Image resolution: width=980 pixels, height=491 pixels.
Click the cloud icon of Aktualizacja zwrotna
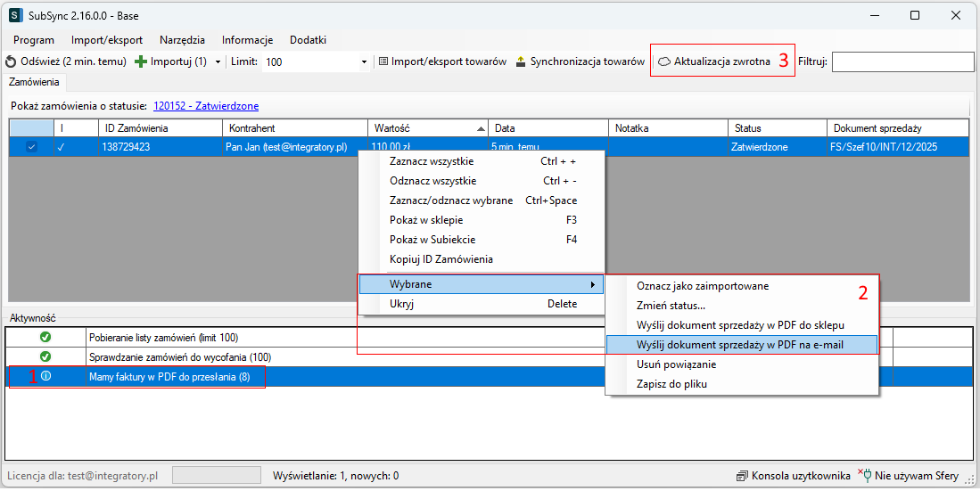[x=664, y=61]
